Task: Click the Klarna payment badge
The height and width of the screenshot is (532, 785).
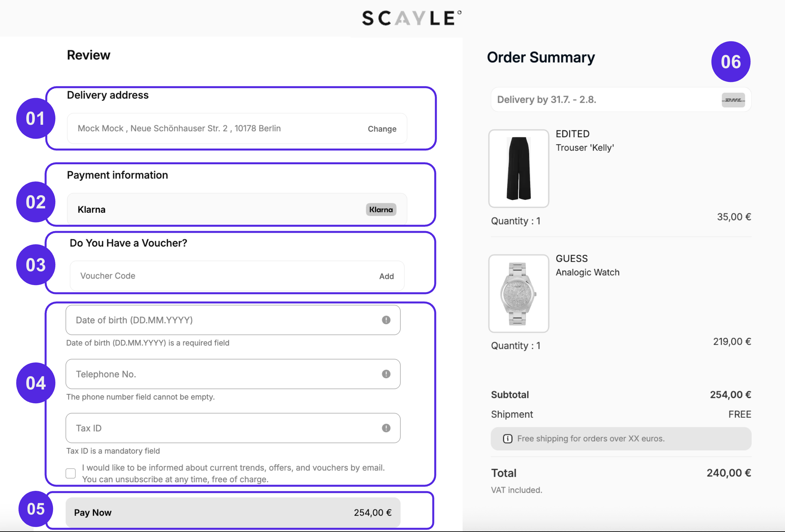Action: [x=381, y=209]
